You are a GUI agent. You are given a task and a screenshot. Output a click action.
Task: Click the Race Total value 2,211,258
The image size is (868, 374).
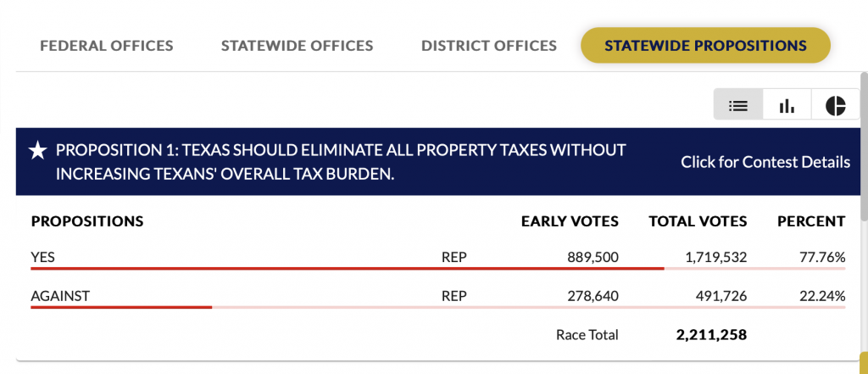point(711,335)
